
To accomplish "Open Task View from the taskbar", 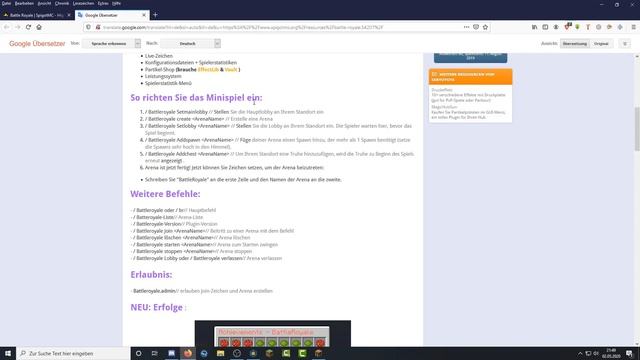I will tap(155, 353).
